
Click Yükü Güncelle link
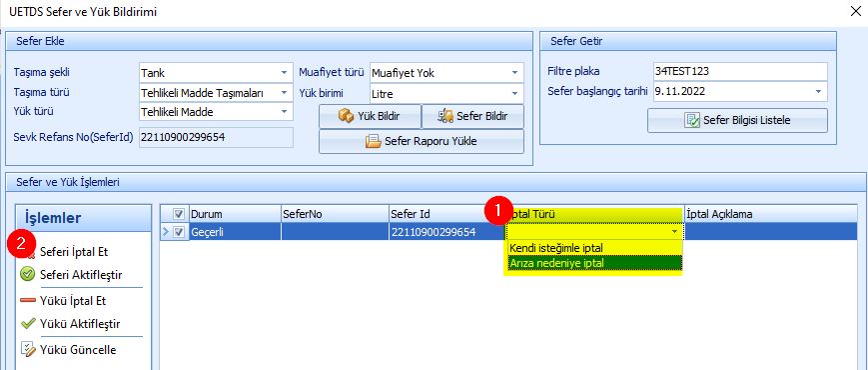click(x=78, y=349)
